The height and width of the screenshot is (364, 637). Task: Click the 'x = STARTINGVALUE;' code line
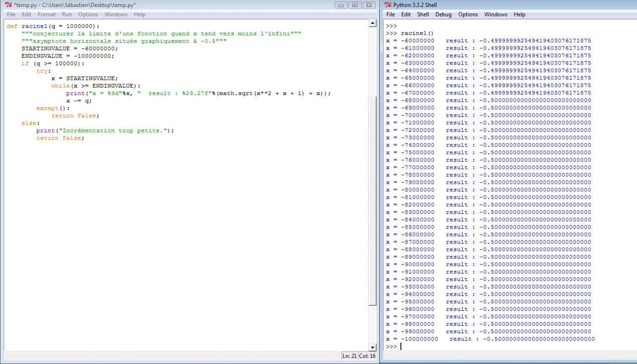tap(85, 78)
